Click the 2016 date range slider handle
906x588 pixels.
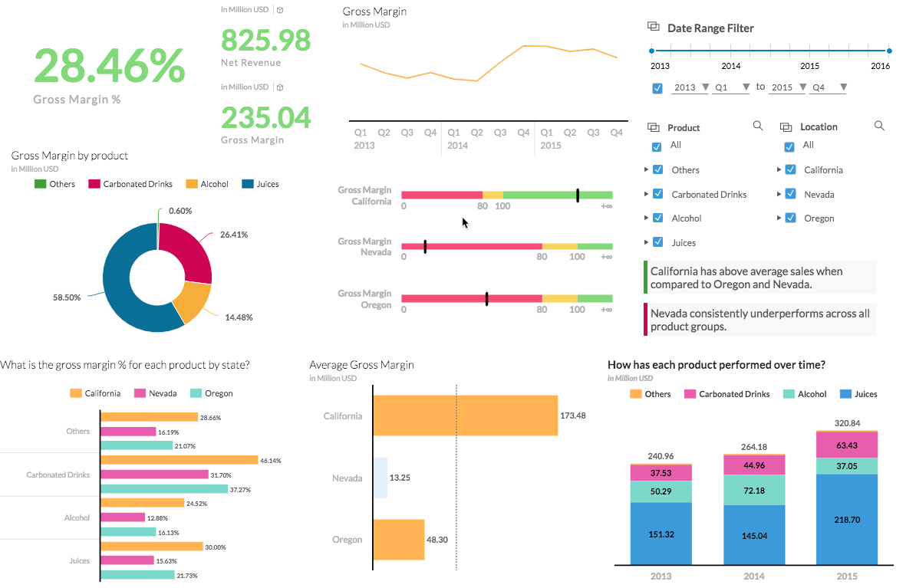889,51
